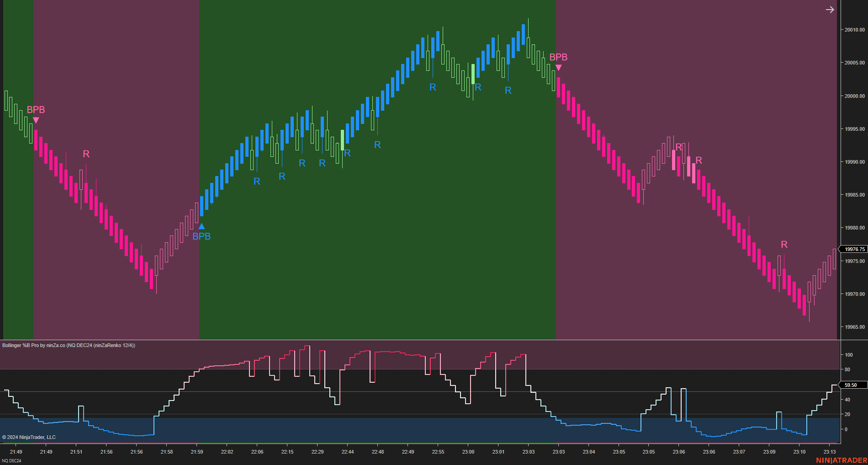Screen dimensions: 868x465
Task: Click the 23:13 time axis label
Action: click(x=830, y=452)
